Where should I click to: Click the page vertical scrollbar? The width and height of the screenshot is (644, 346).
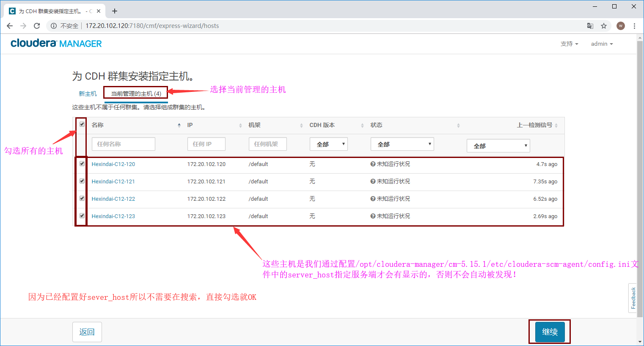pos(640,179)
